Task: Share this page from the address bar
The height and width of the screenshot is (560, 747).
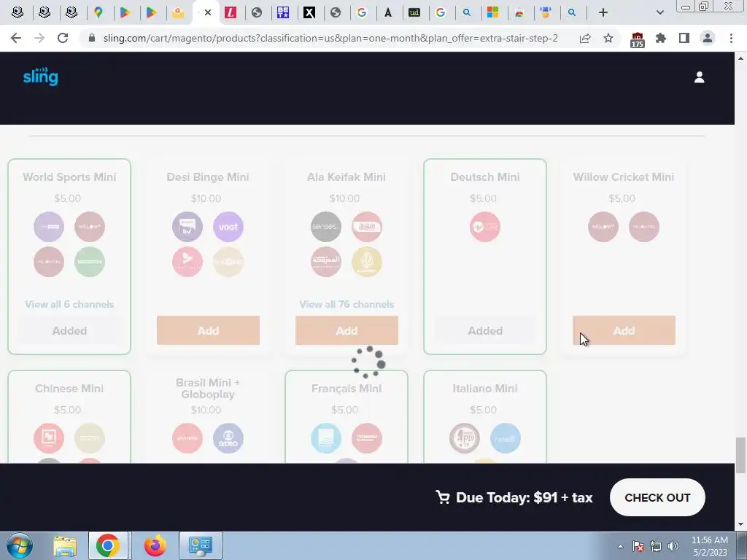Action: pyautogui.click(x=585, y=38)
